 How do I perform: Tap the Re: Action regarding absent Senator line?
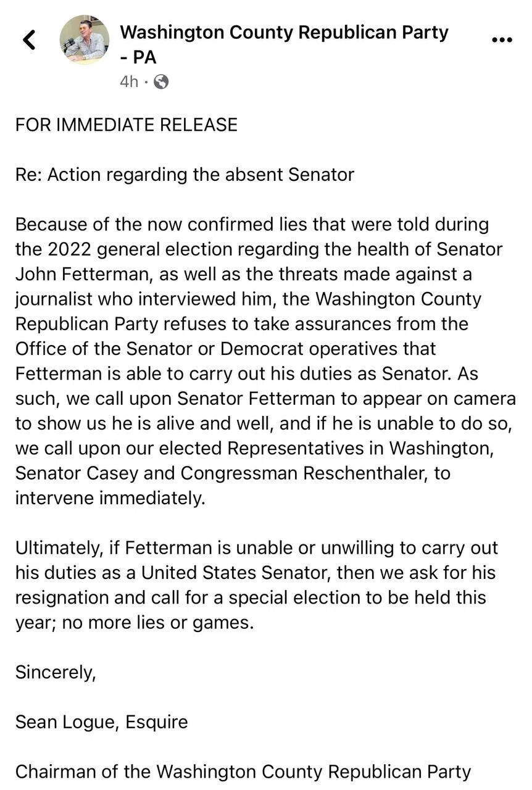tap(185, 175)
